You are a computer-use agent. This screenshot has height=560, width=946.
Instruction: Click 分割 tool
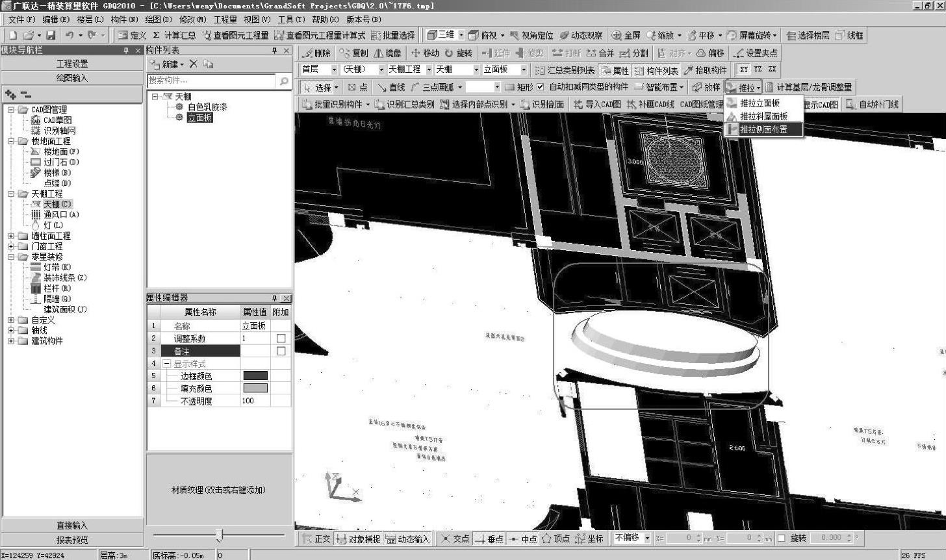click(633, 53)
